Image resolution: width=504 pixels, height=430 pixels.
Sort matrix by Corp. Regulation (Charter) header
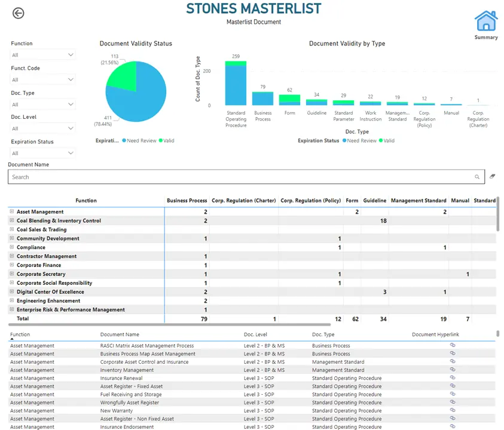coord(244,201)
